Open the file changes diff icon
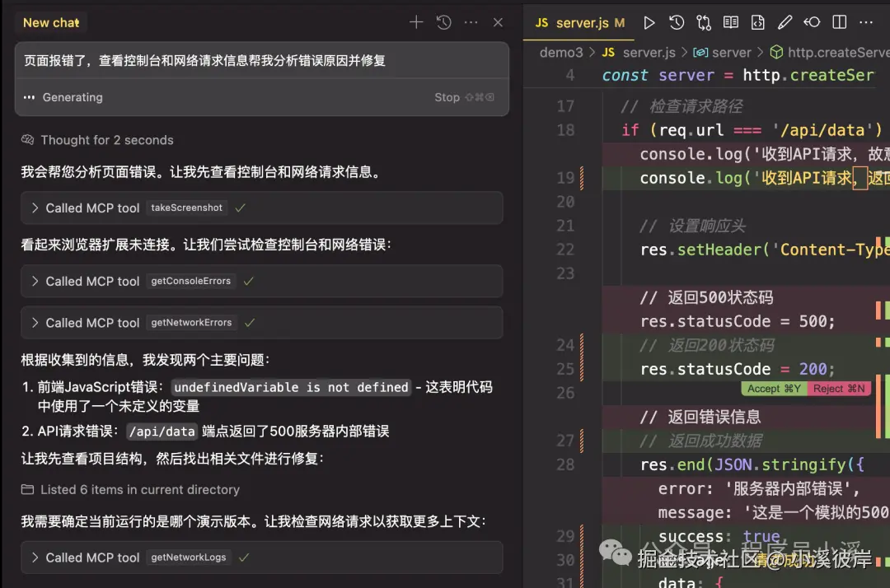Viewport: 890px width, 588px height. click(758, 23)
